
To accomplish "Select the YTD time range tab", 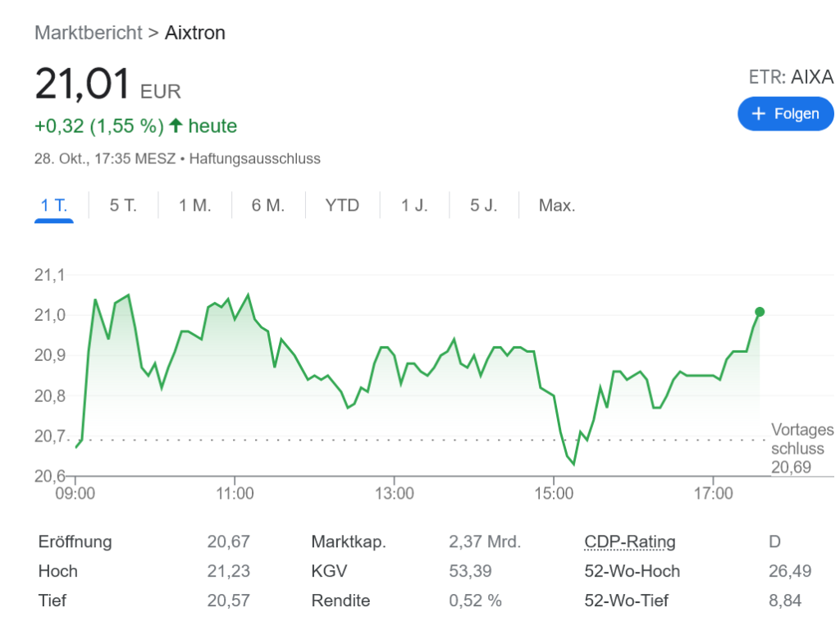I will tap(342, 205).
